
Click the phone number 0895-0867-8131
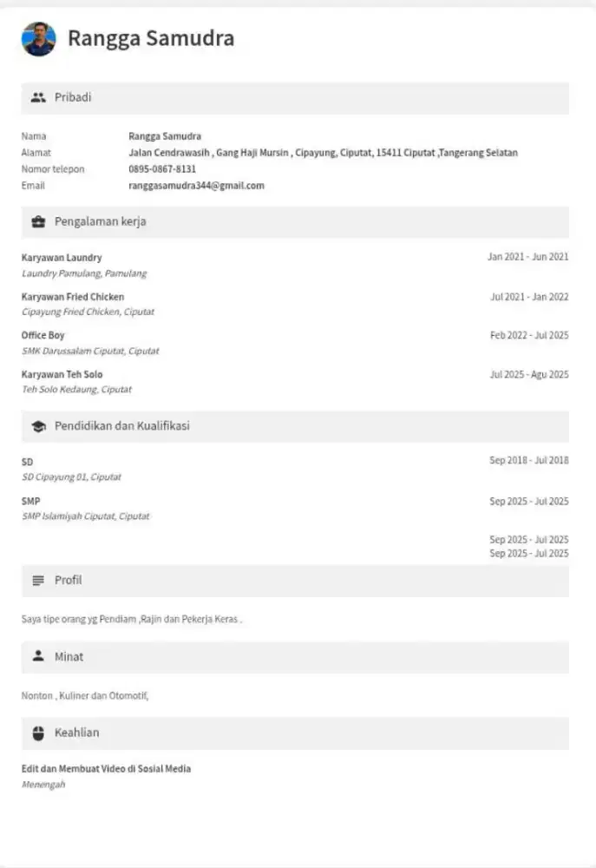point(162,169)
